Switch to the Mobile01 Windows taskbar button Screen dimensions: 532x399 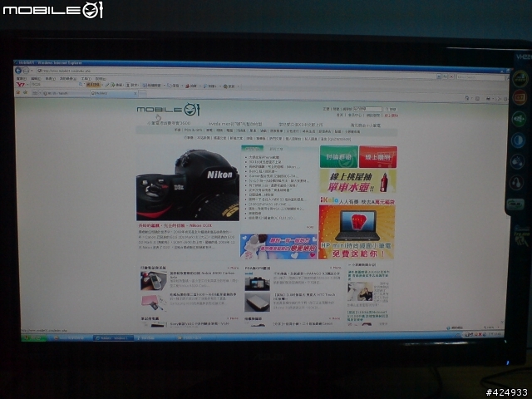point(113,338)
